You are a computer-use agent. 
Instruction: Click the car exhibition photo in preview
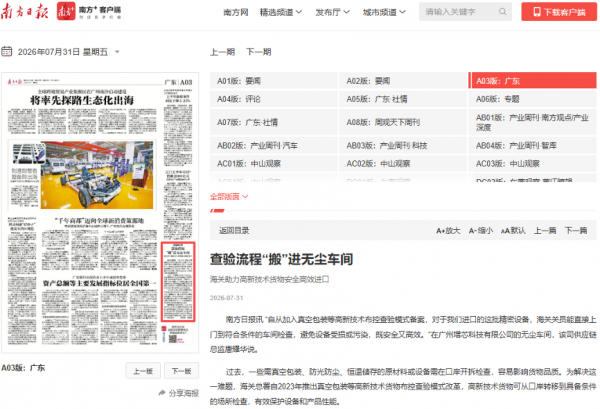click(x=97, y=175)
